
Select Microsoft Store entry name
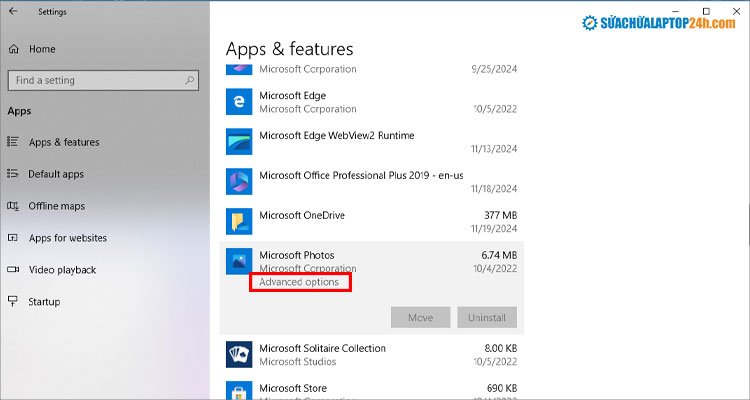(293, 388)
